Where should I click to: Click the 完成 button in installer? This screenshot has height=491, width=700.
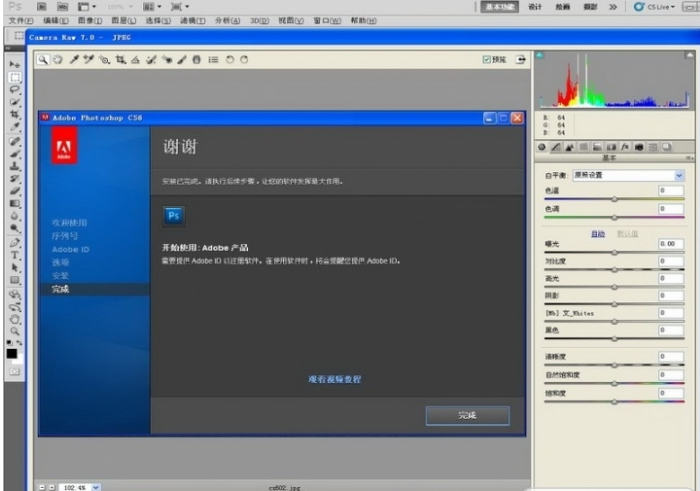coord(467,416)
